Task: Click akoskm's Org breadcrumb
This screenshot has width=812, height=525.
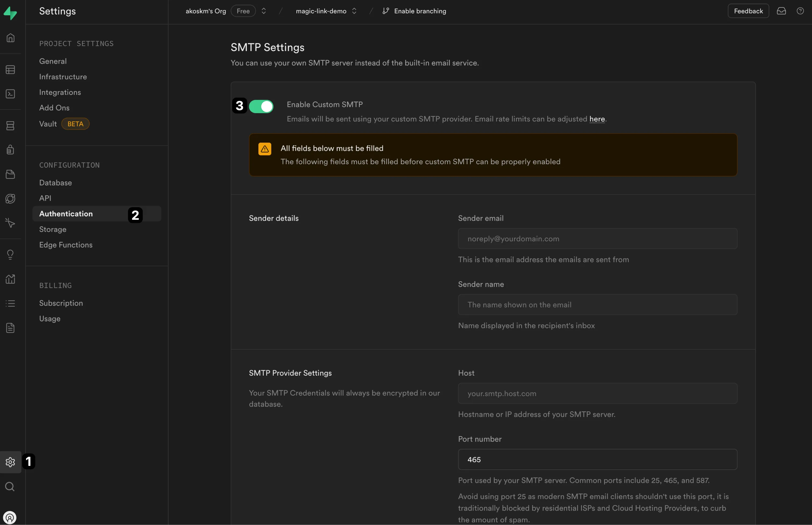Action: [x=206, y=11]
